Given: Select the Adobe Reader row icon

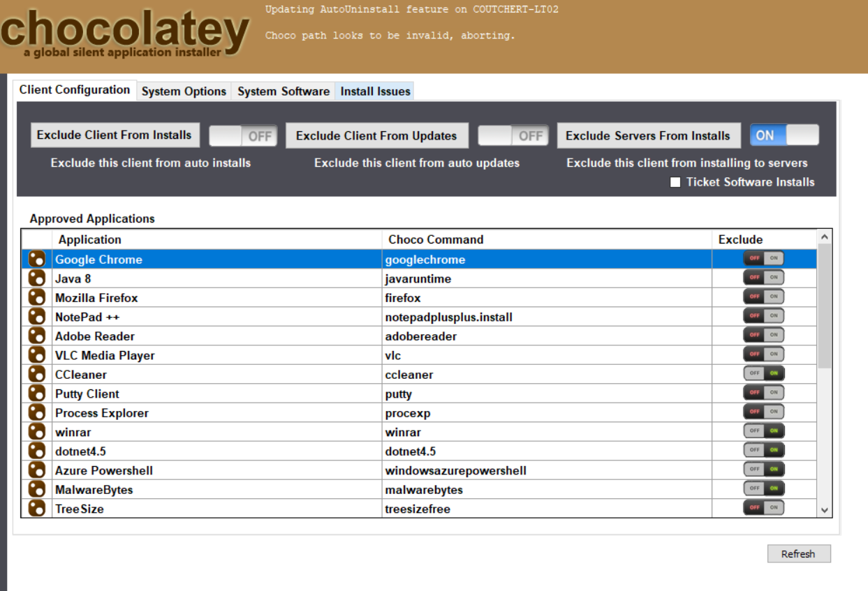Looking at the screenshot, I should point(36,336).
